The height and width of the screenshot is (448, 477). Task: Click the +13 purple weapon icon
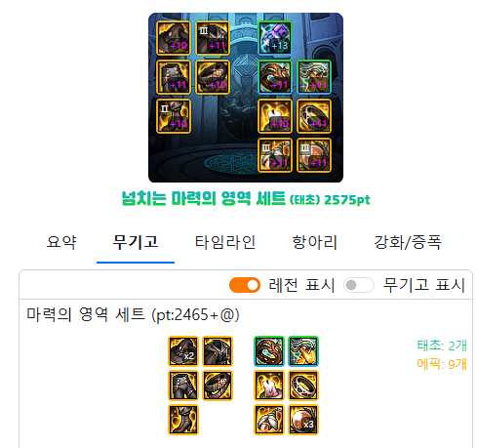(x=275, y=38)
